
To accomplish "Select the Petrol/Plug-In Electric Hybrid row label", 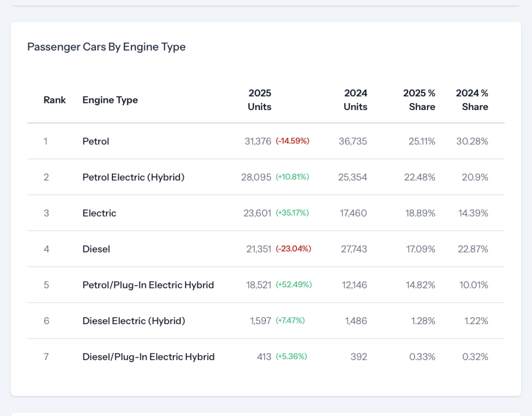I will click(x=148, y=285).
